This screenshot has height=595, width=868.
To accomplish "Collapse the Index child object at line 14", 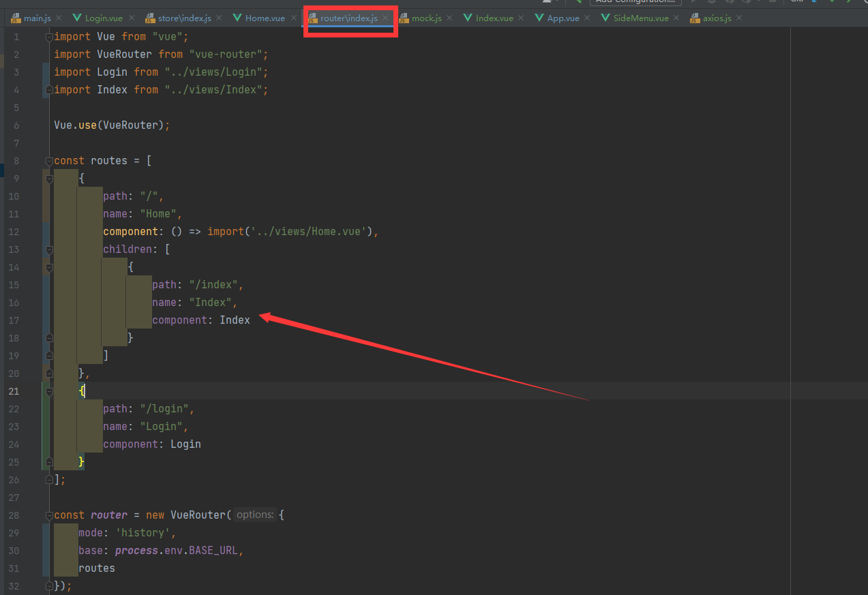I will pos(49,267).
